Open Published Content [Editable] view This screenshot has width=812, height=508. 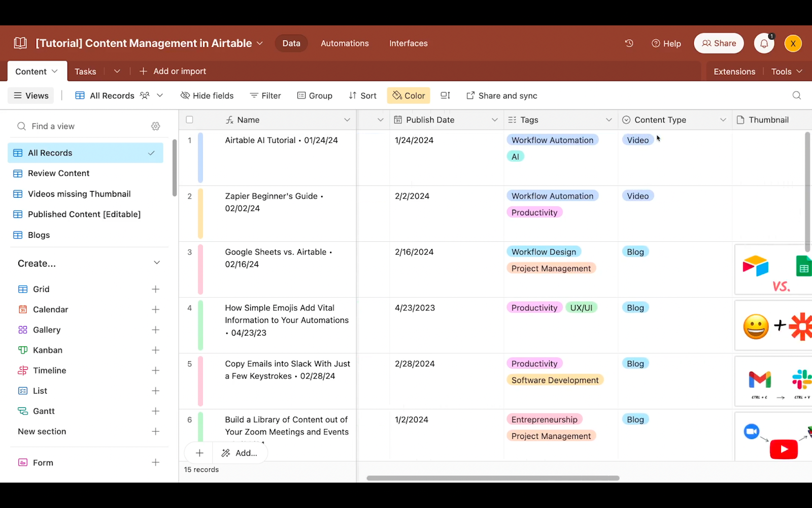tap(86, 214)
